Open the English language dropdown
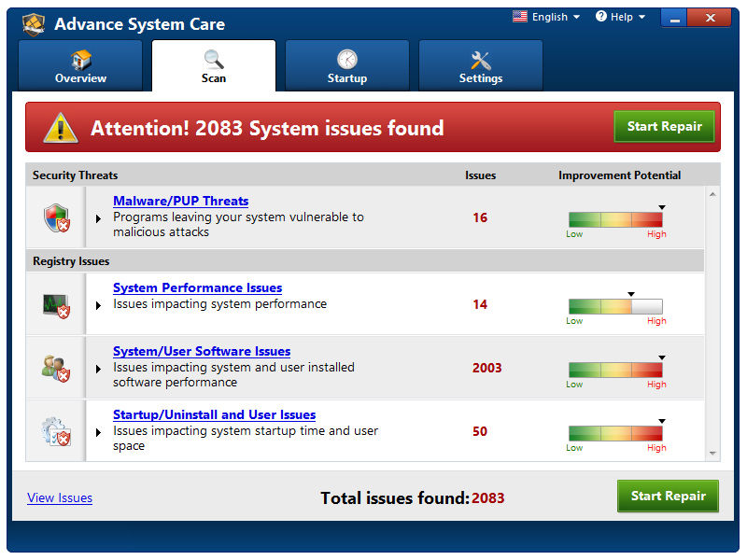The width and height of the screenshot is (747, 560). [x=556, y=17]
